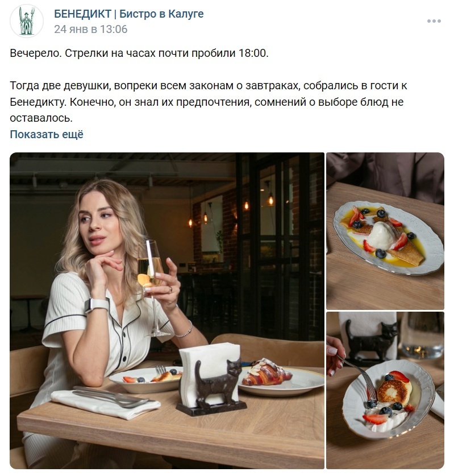Expand the post with Показать ещё
Image resolution: width=454 pixels, height=476 pixels.
(47, 134)
